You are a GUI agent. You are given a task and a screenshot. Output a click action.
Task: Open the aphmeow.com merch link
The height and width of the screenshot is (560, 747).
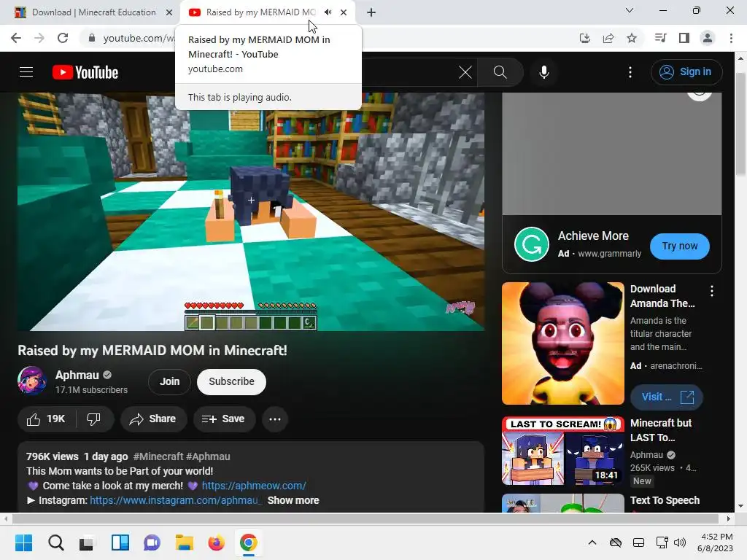point(254,485)
